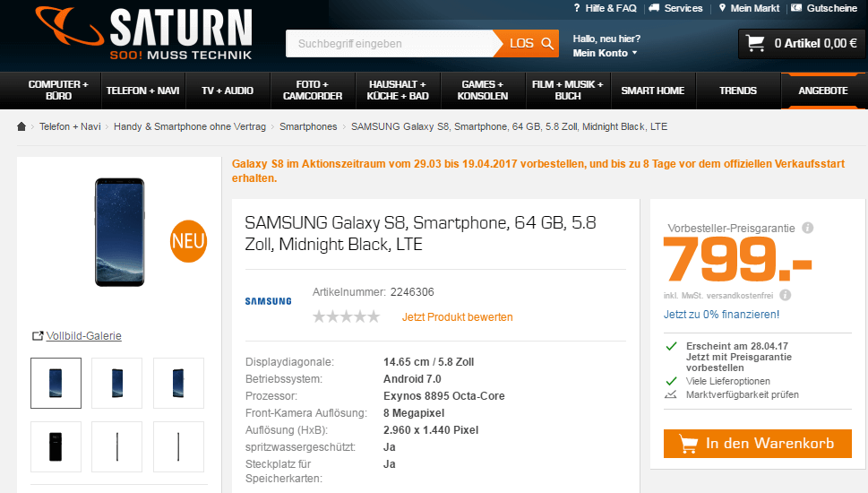The width and height of the screenshot is (868, 493).
Task: Go to Telefon + Navi breadcrumb
Action: [x=70, y=127]
